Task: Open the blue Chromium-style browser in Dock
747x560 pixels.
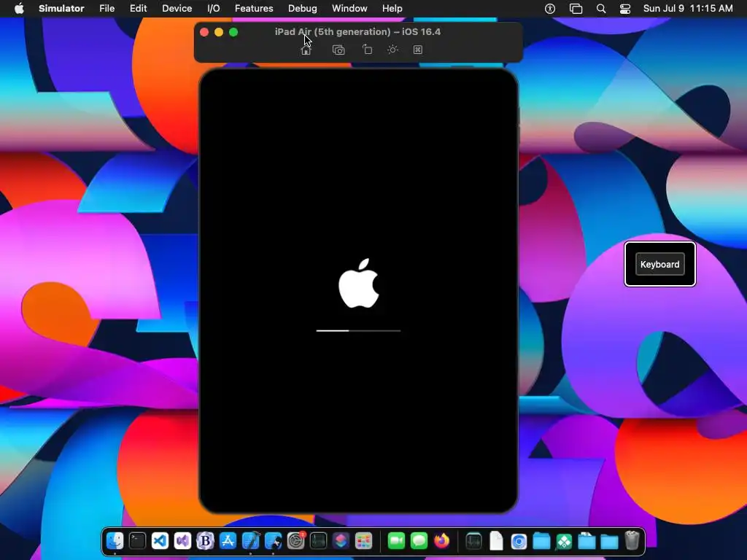Action: [x=519, y=541]
